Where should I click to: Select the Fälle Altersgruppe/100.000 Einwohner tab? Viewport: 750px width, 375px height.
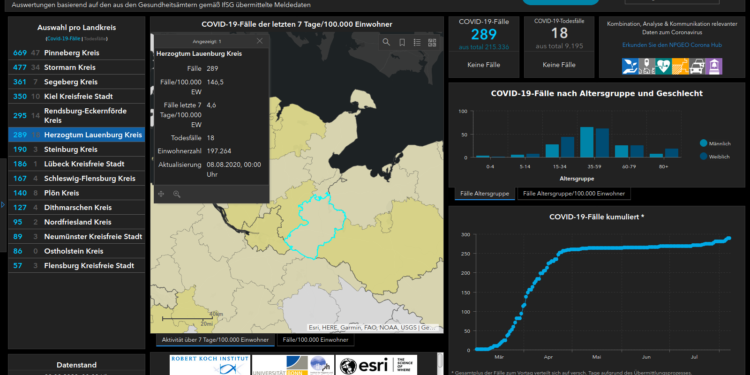(x=574, y=194)
